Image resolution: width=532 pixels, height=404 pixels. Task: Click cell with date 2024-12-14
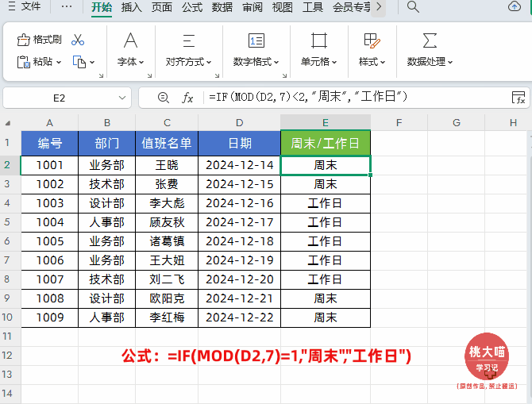pos(240,165)
